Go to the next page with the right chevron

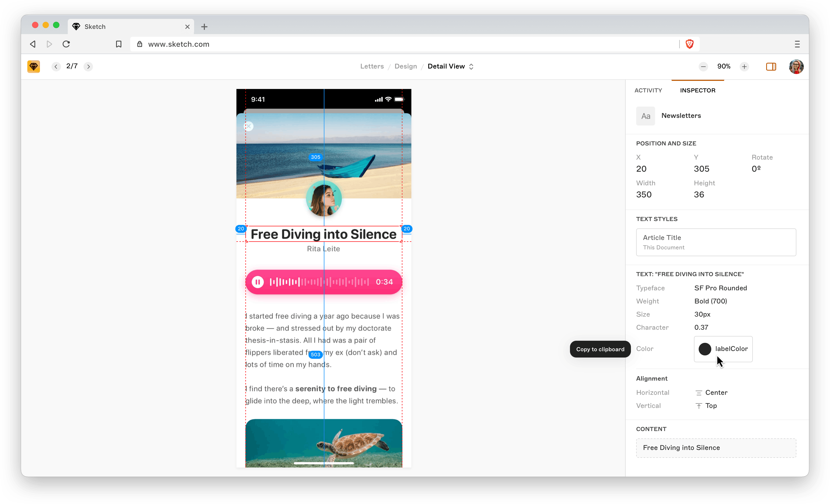(88, 66)
